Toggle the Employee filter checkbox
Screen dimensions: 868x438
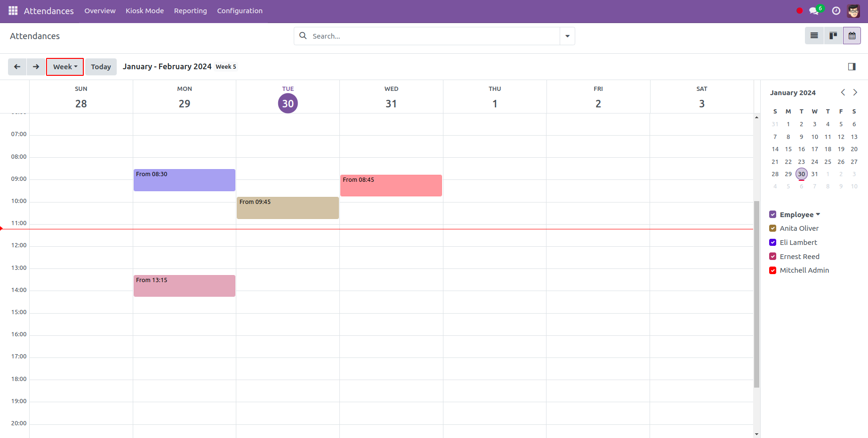[x=773, y=215]
